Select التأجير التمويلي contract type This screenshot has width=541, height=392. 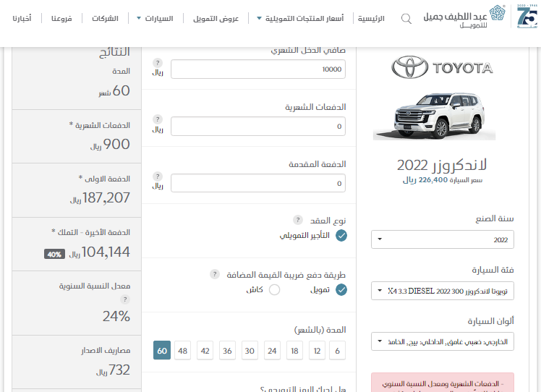(341, 236)
